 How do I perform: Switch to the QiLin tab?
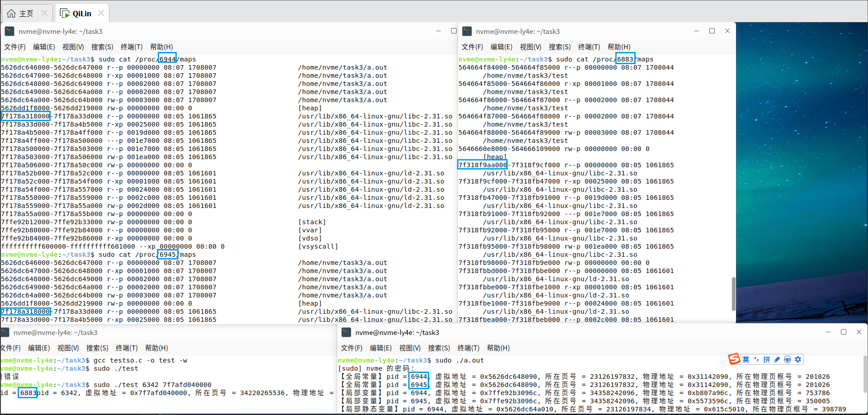pos(82,13)
